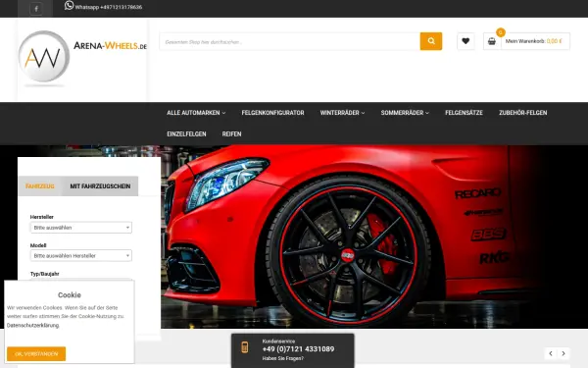Expand the Winterräder menu
This screenshot has width=588, height=368.
click(342, 113)
